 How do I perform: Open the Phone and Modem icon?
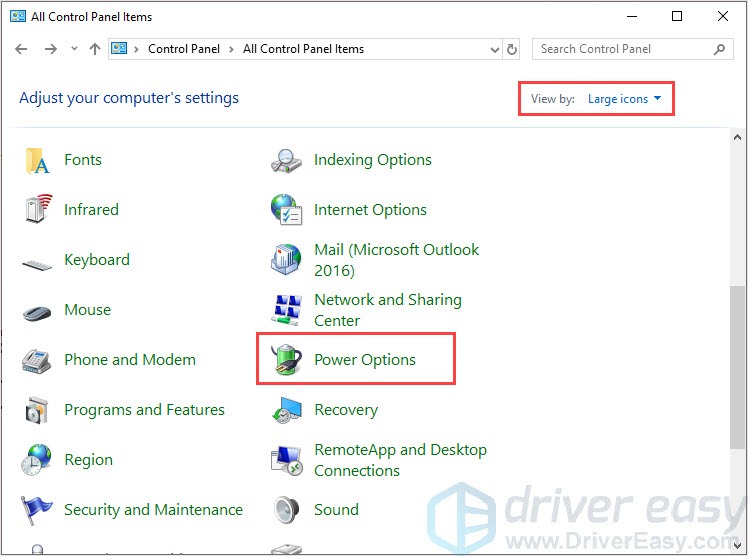click(36, 360)
